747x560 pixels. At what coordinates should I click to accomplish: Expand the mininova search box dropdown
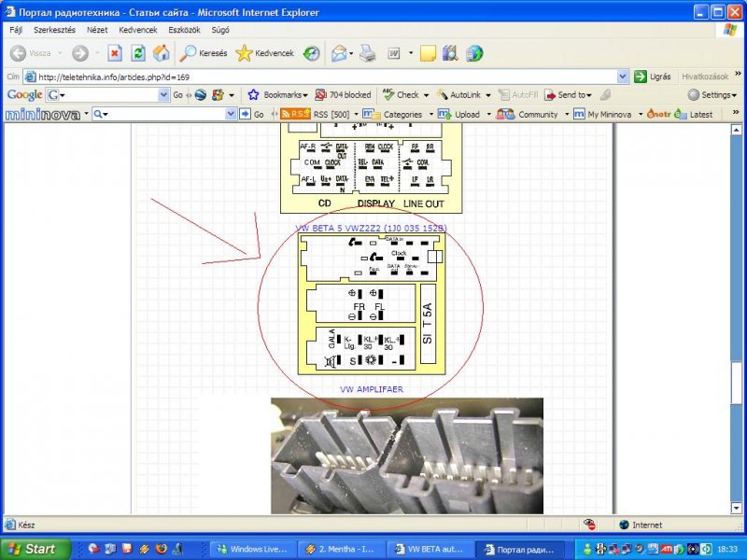pos(231,114)
